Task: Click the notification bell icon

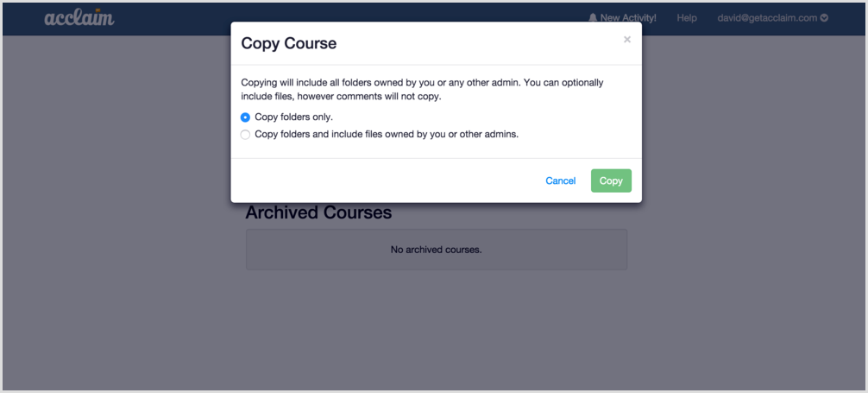Action: [593, 18]
